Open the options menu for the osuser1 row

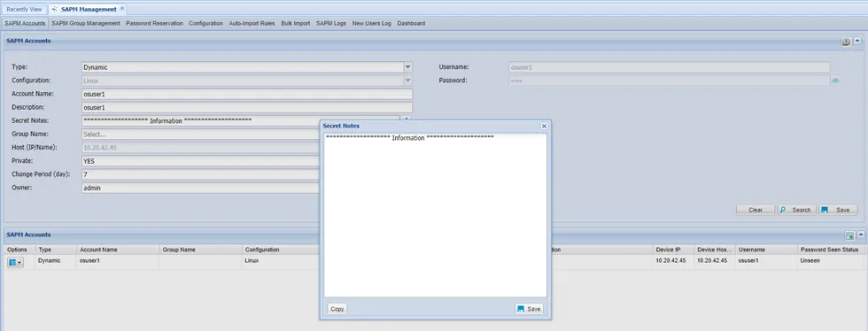click(16, 262)
